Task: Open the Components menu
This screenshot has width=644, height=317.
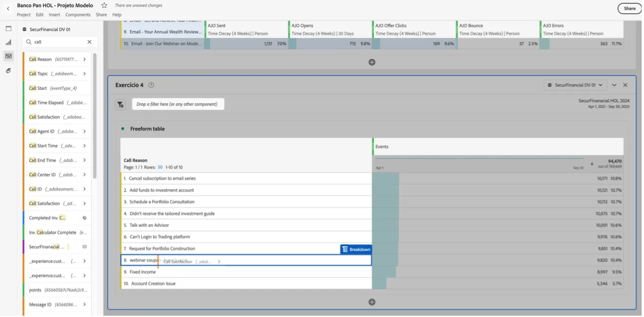Action: point(78,15)
